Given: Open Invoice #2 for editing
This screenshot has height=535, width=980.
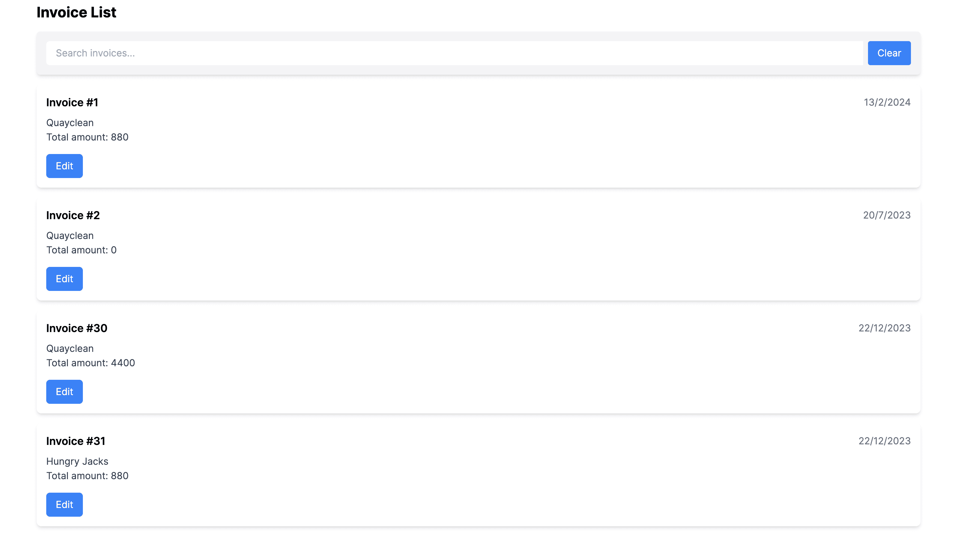Looking at the screenshot, I should coord(64,279).
